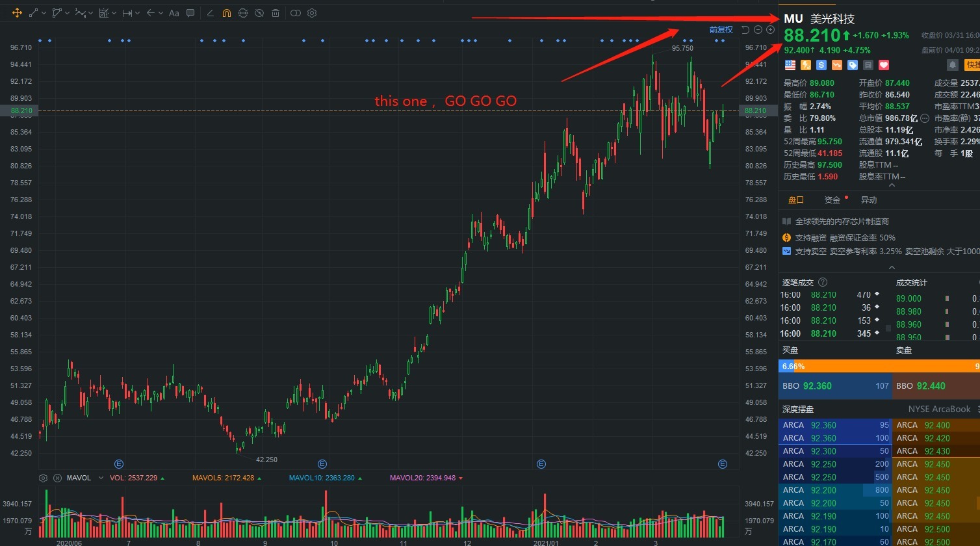Viewport: 980px width, 546px height.
Task: Click NYSE ArcaBook label
Action: coord(939,409)
